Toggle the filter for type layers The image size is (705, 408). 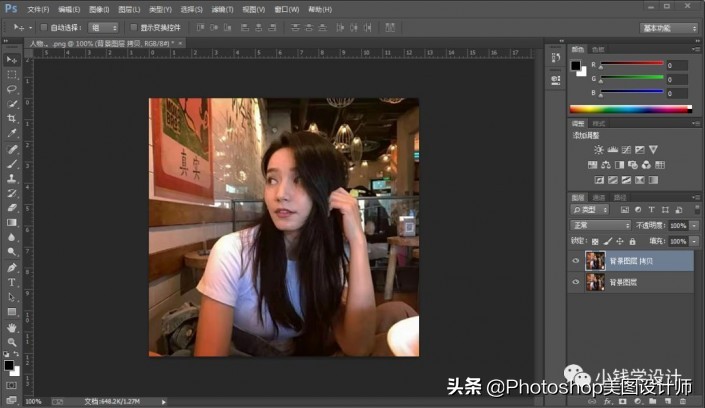651,210
